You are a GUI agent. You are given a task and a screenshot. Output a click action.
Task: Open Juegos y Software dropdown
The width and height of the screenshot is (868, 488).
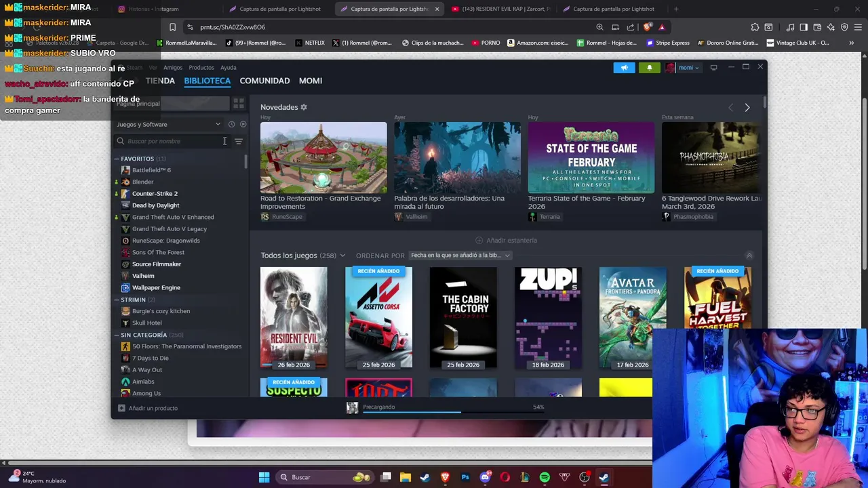point(169,124)
